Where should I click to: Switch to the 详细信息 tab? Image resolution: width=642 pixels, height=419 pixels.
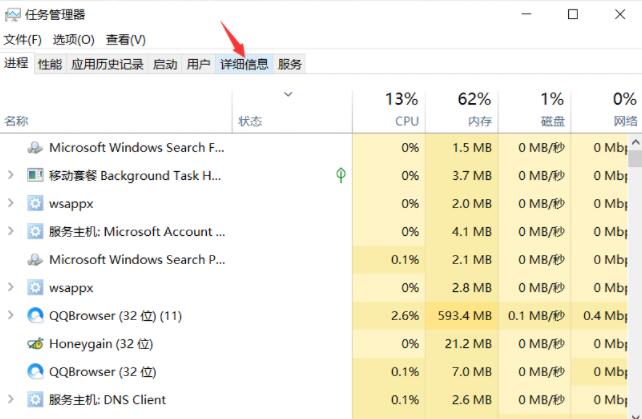coord(244,64)
